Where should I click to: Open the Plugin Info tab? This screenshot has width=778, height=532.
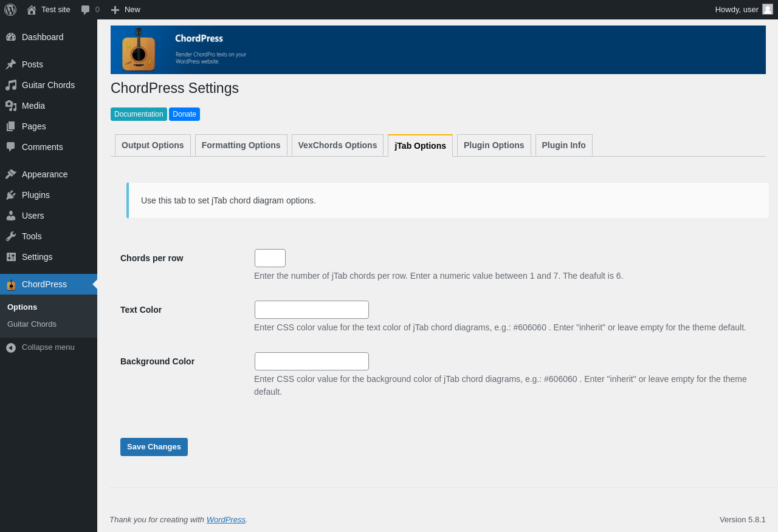(x=564, y=145)
